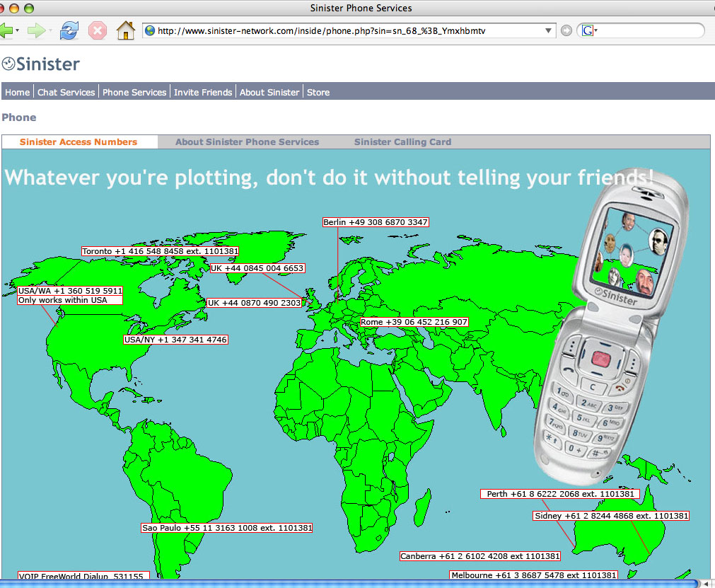
Task: Open the Home navigation item
Action: tap(18, 92)
